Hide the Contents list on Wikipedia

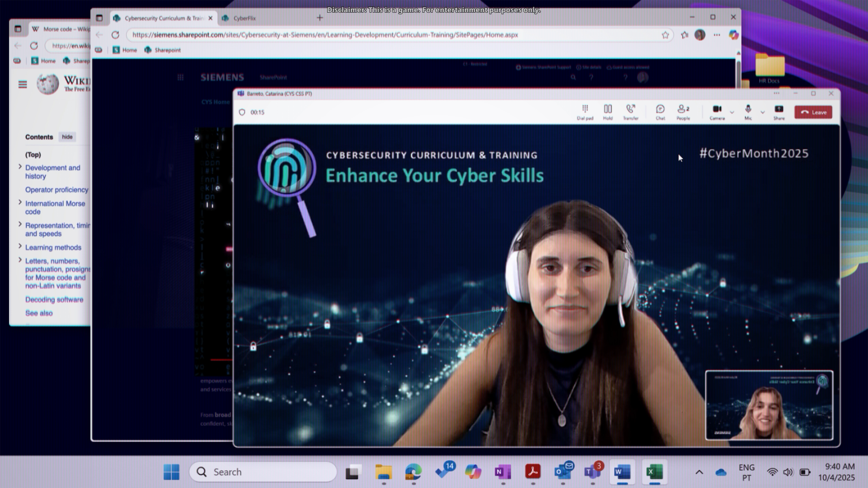tap(67, 137)
